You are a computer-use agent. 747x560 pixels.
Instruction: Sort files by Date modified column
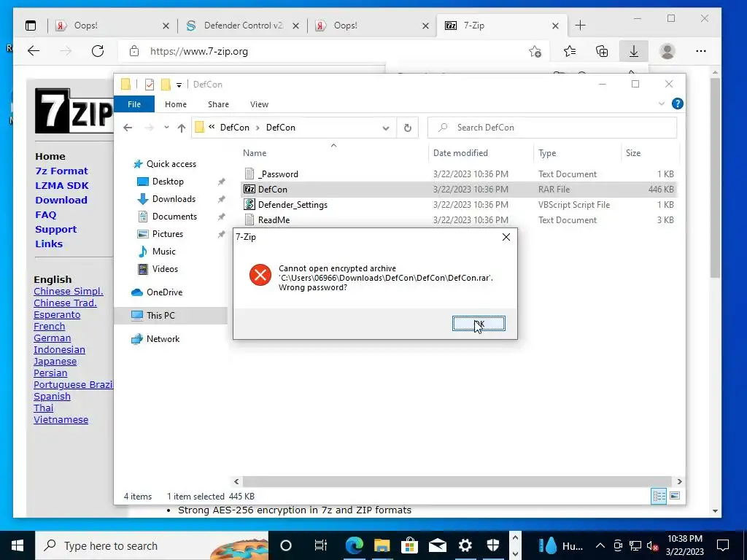[460, 153]
